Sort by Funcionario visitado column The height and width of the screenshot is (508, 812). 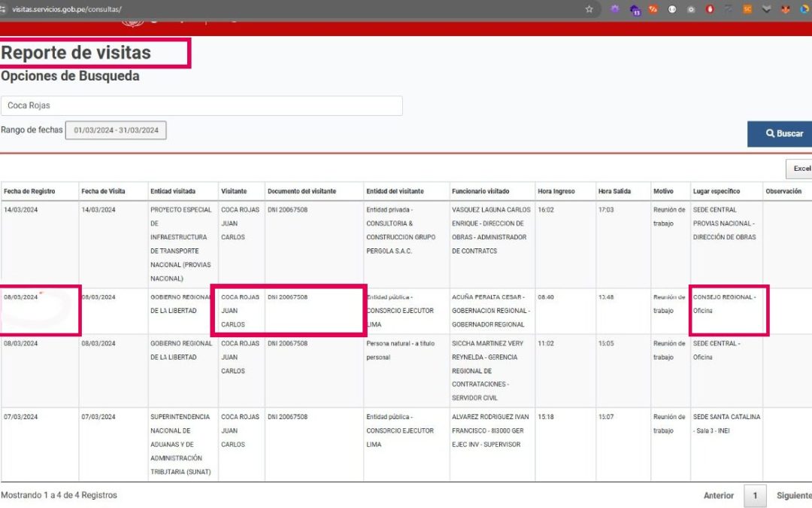click(x=492, y=191)
